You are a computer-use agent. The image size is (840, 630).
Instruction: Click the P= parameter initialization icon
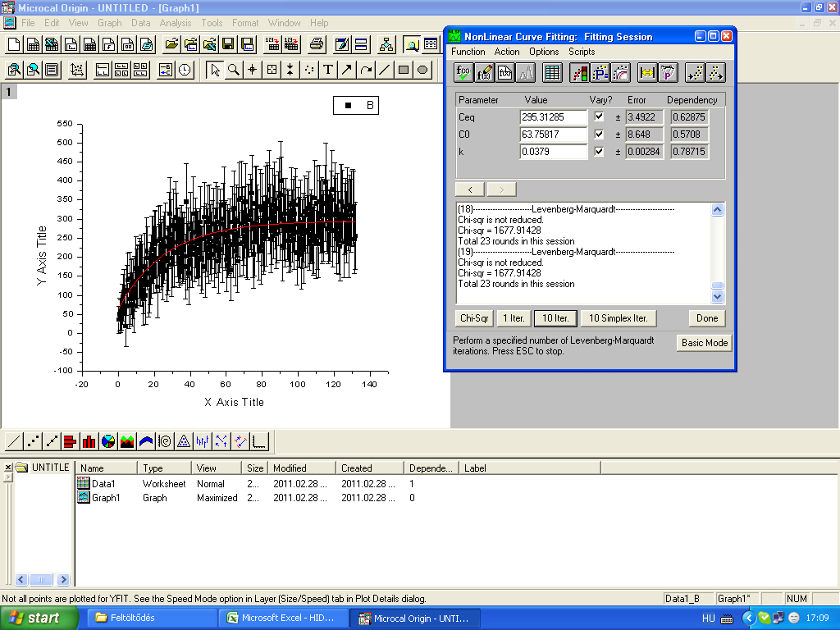tap(600, 73)
